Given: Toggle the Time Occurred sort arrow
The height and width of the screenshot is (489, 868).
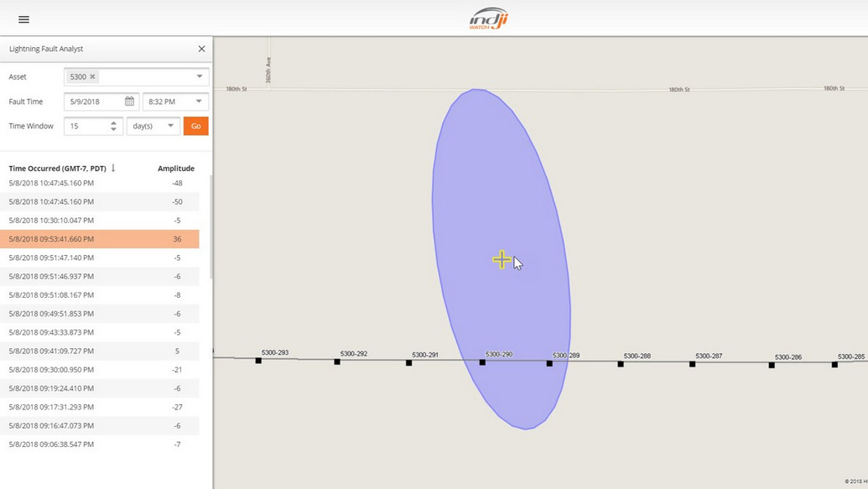Looking at the screenshot, I should pyautogui.click(x=113, y=168).
